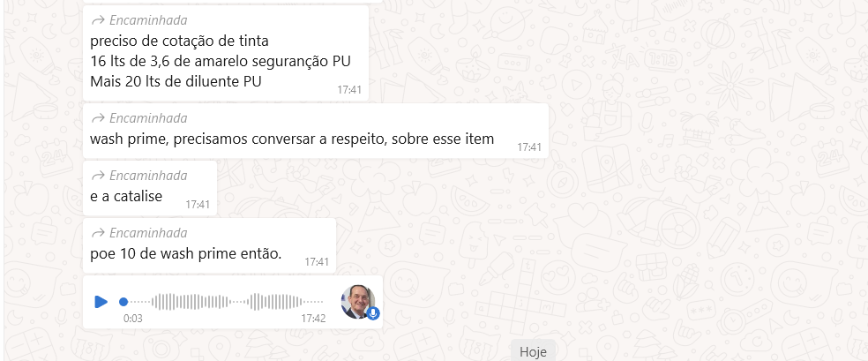The height and width of the screenshot is (361, 868).
Task: Click 'Mais 20 lts de diluente PU' line
Action: (176, 81)
